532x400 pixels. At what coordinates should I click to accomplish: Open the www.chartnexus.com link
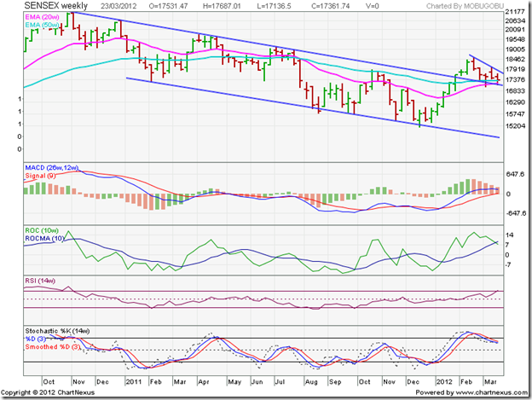tap(491, 392)
